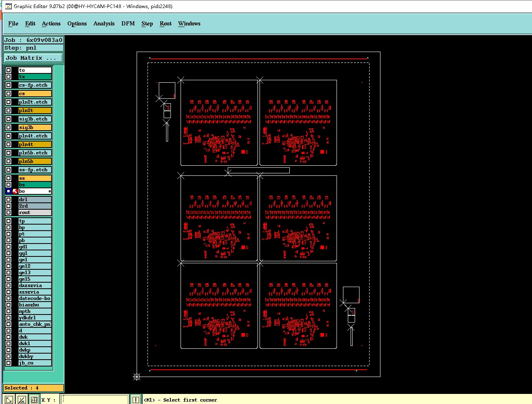Toggle display checkbox for cs-fp.etch layer
Image resolution: width=532 pixels, height=404 pixels.
[8, 85]
